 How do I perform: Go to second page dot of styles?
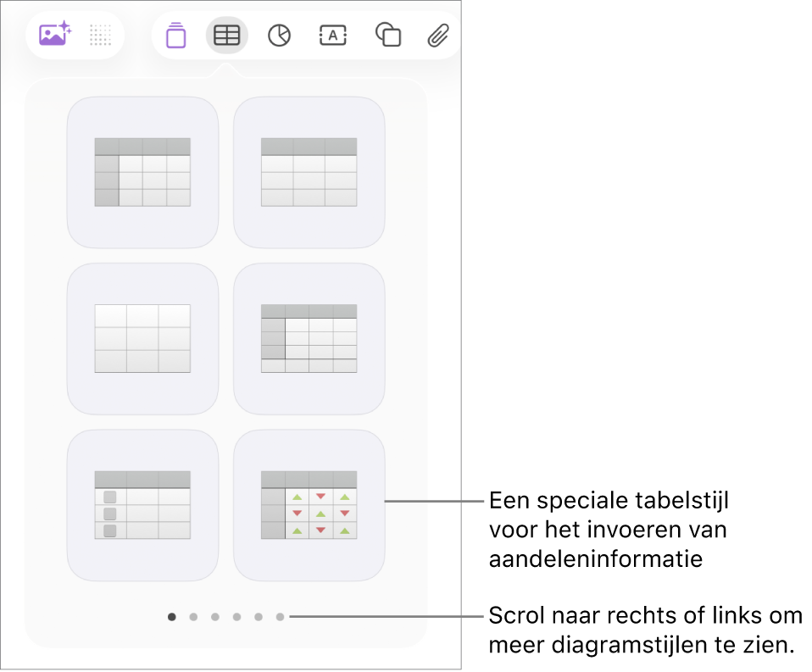(194, 617)
